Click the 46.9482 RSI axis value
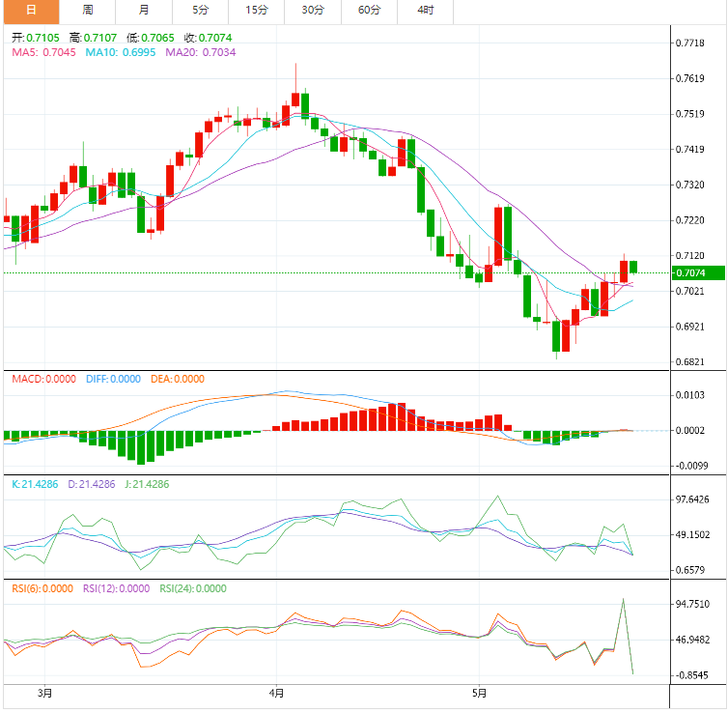This screenshot has height=713, width=728. coord(692,641)
